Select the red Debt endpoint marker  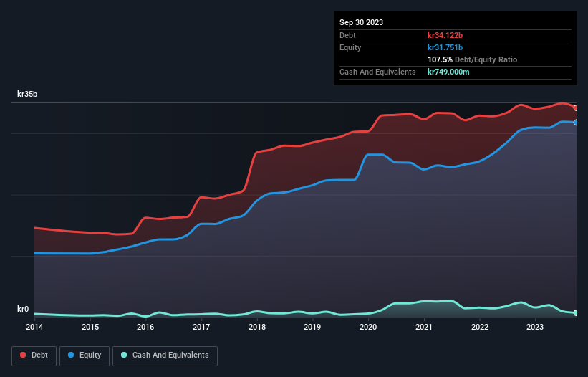pos(576,108)
